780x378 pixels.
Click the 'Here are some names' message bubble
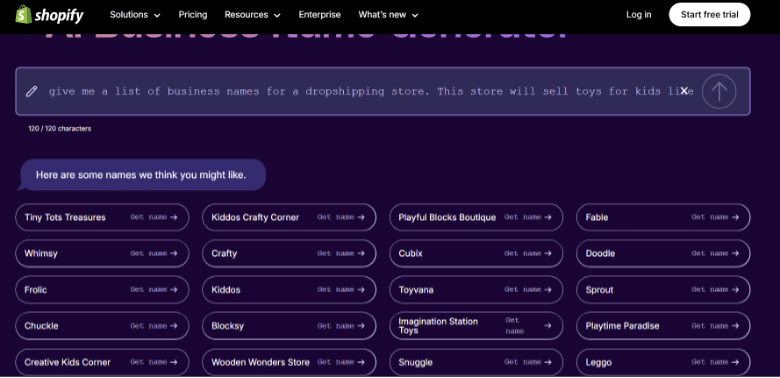tap(141, 175)
